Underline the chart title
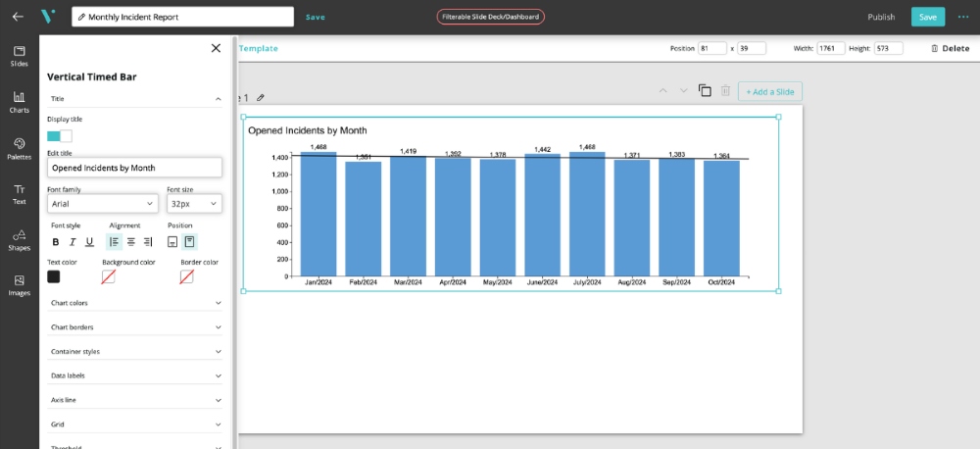 [x=89, y=242]
